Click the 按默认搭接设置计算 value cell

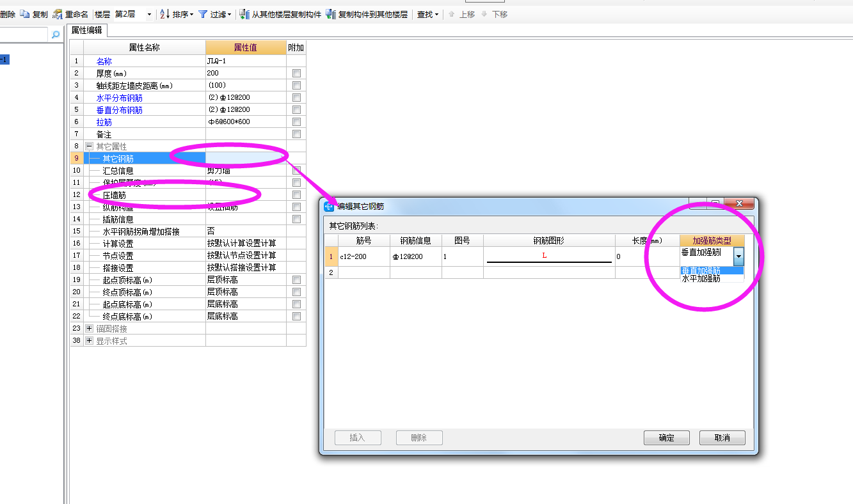click(x=246, y=268)
